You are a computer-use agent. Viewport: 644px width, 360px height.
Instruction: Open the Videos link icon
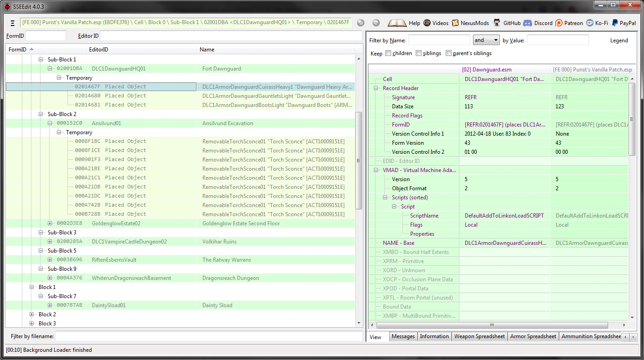pos(427,23)
